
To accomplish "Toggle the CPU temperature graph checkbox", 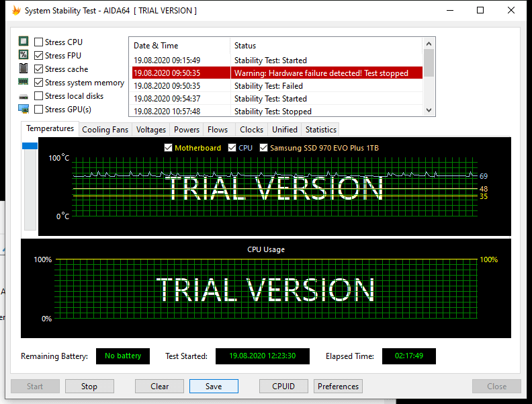I will [x=232, y=148].
